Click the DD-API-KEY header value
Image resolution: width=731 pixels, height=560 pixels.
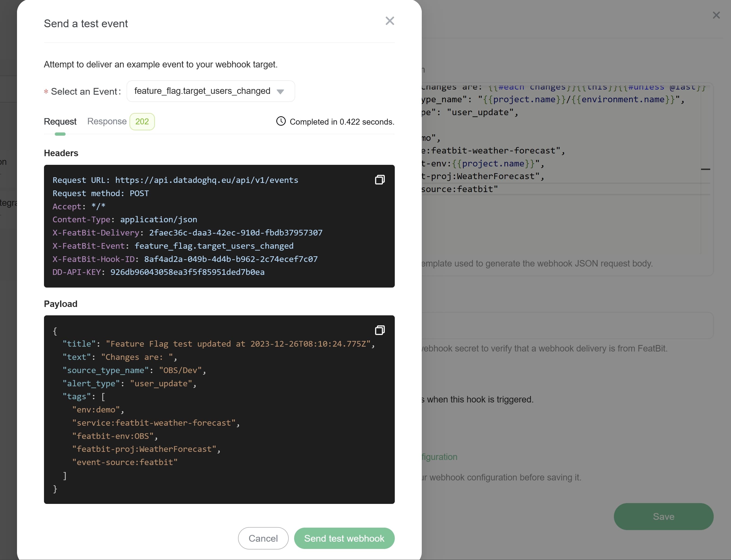click(187, 272)
